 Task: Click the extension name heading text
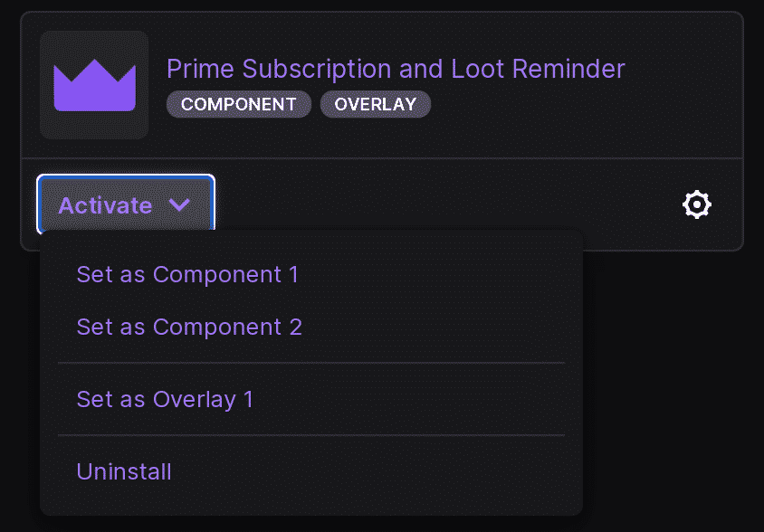(396, 69)
